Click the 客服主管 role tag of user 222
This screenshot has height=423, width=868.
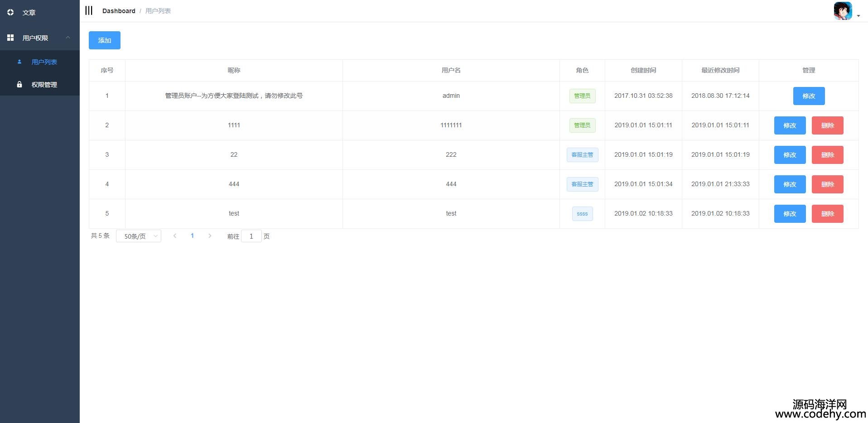tap(582, 155)
